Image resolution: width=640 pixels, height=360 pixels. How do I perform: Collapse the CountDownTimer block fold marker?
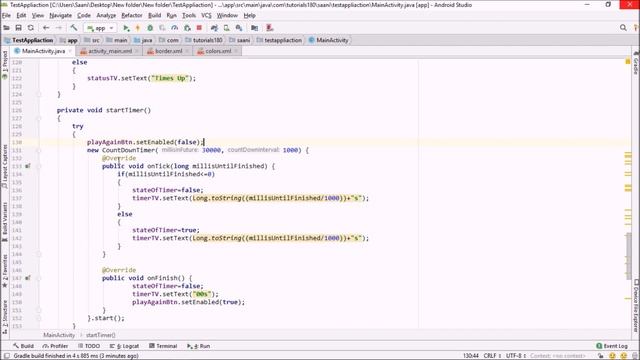(x=39, y=150)
